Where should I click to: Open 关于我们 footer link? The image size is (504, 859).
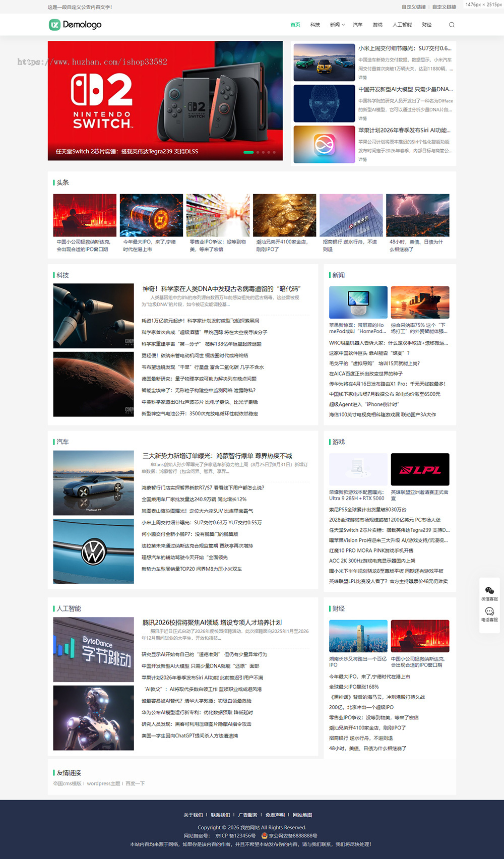[193, 815]
